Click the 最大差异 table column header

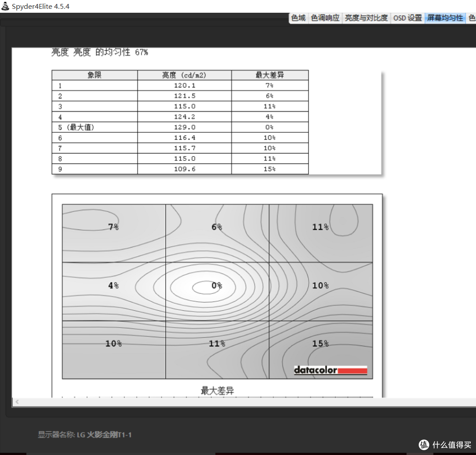[270, 75]
